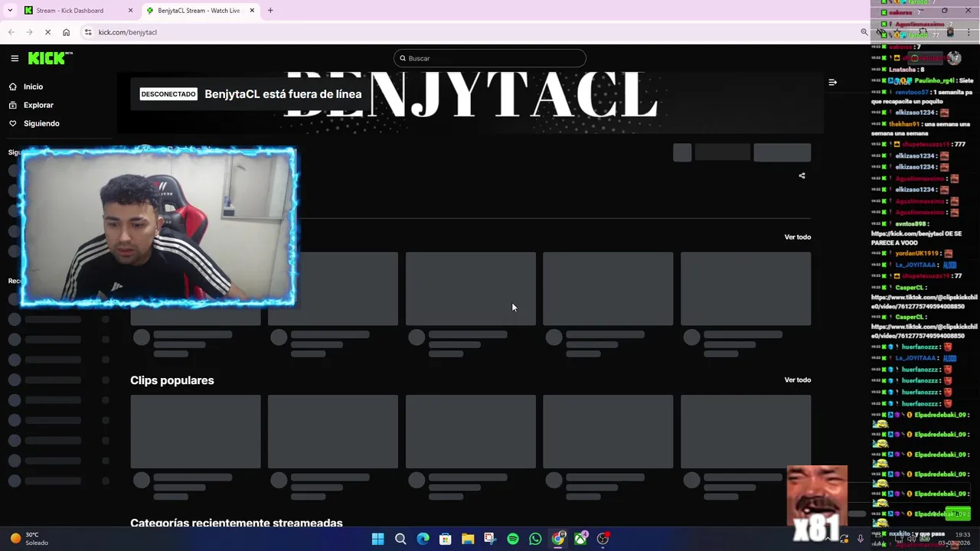Screen dimensions: 980x551
Task: Click Categorías recientemente streameadas heading
Action: click(237, 523)
